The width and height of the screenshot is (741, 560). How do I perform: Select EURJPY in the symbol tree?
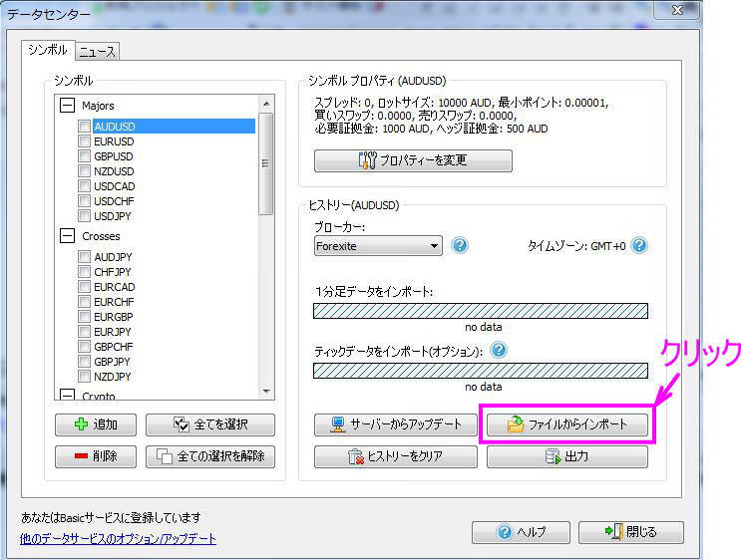[x=113, y=332]
